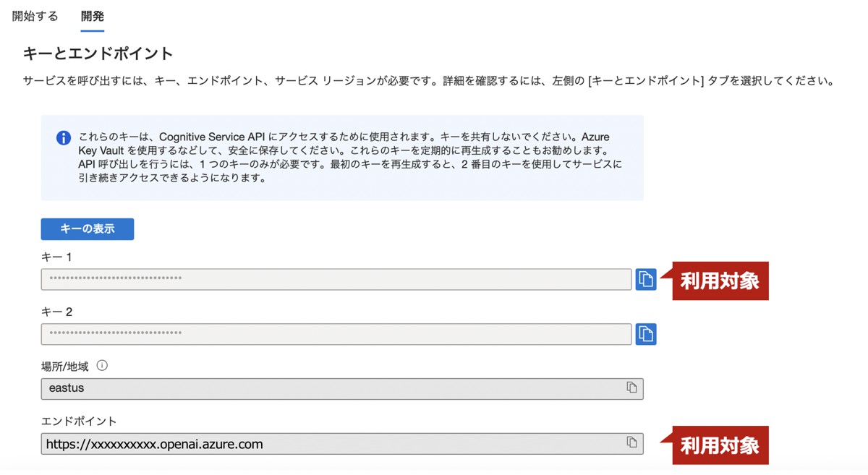
Task: Show keys with キーの表示 button
Action: (88, 228)
